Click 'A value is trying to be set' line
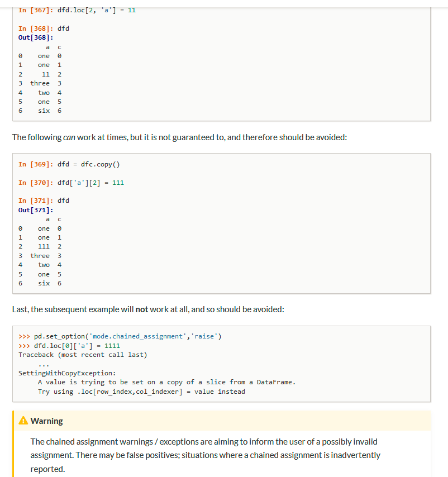448x477 pixels. (x=166, y=383)
